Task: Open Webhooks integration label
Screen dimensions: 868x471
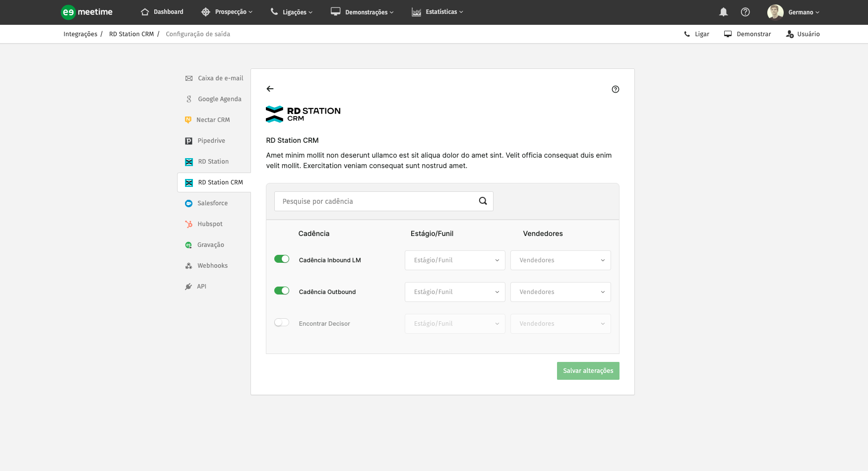Action: 212,266
